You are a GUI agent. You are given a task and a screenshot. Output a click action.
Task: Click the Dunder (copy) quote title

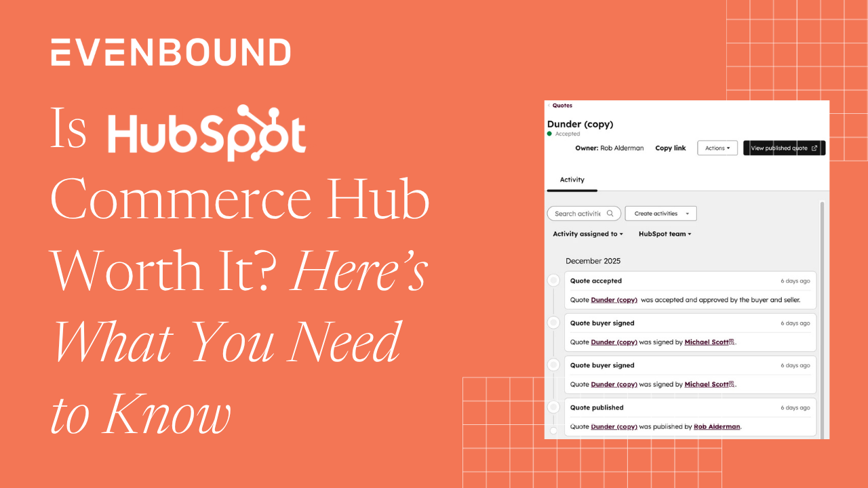pos(580,124)
